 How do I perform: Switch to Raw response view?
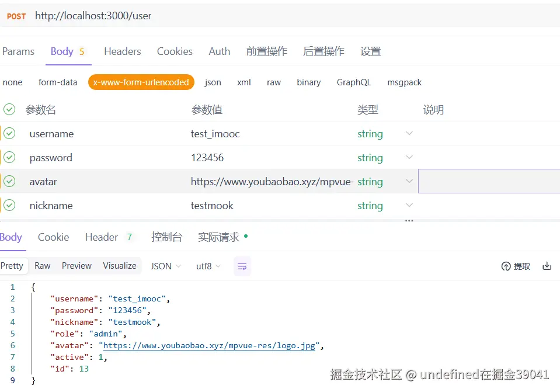click(x=42, y=266)
